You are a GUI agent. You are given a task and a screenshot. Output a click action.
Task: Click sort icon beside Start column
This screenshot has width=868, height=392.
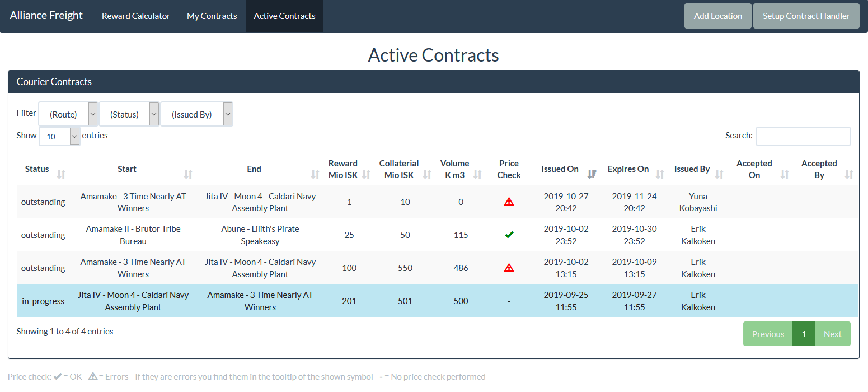(189, 175)
